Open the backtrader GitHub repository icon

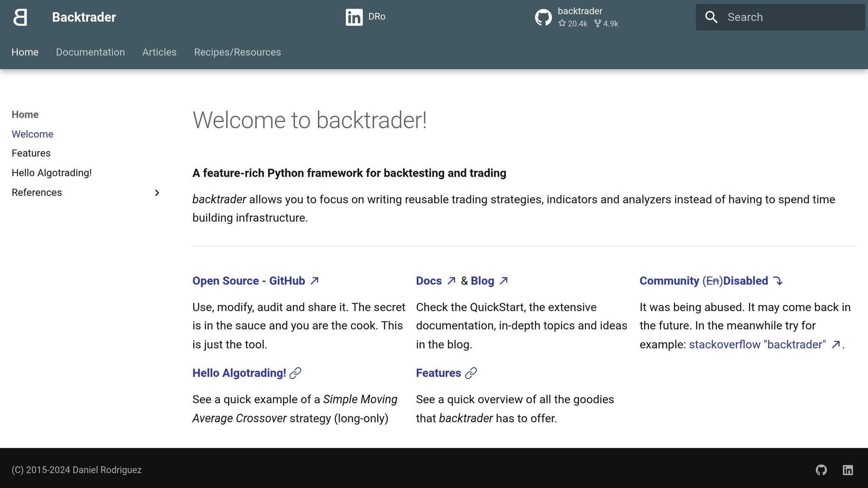coord(543,17)
